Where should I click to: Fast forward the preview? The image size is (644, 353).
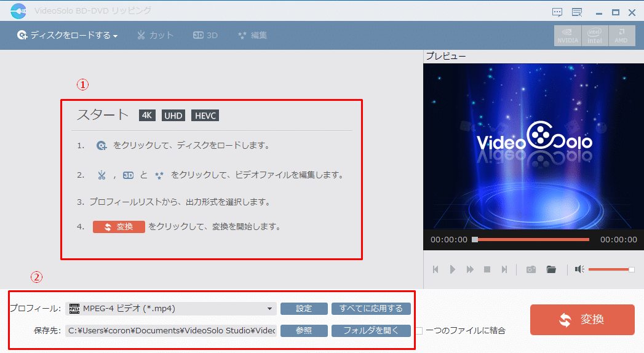[470, 269]
